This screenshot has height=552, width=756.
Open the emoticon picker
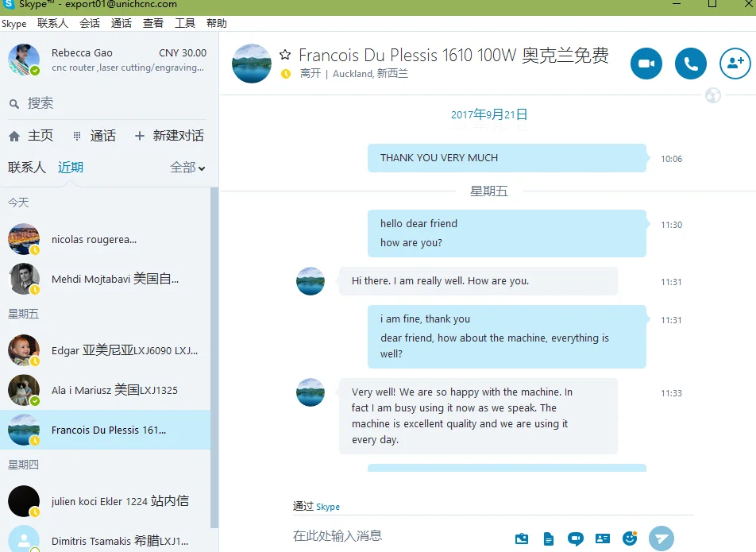630,538
